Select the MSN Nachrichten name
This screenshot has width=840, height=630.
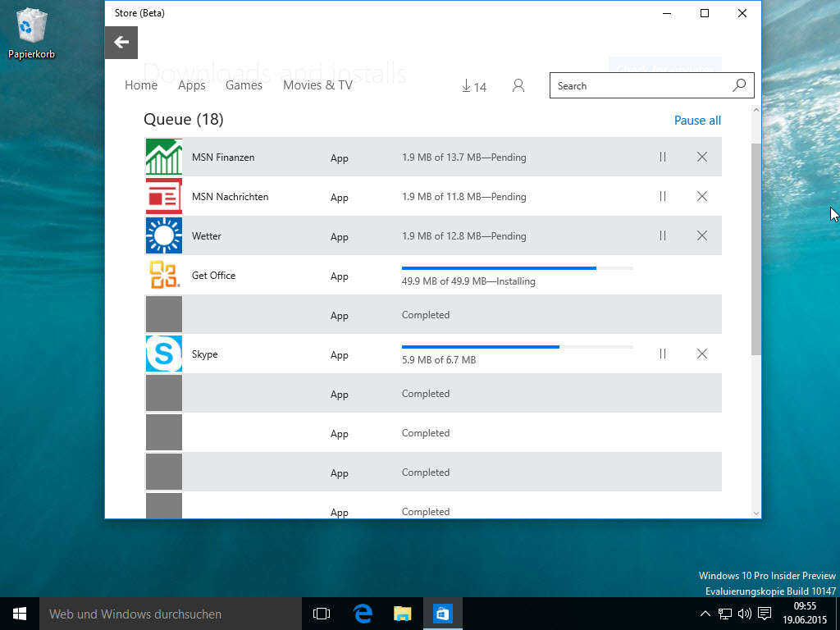(x=230, y=197)
